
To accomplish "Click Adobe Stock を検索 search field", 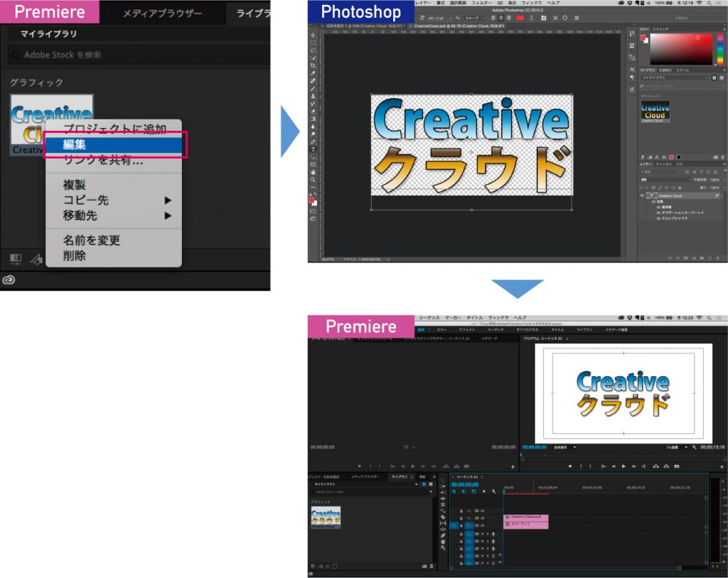I will (x=139, y=55).
